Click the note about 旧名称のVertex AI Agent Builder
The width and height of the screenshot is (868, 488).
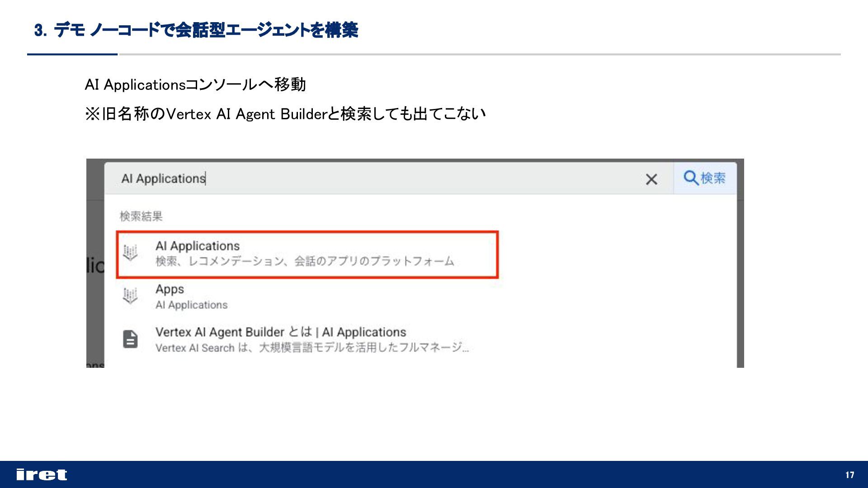tap(285, 114)
